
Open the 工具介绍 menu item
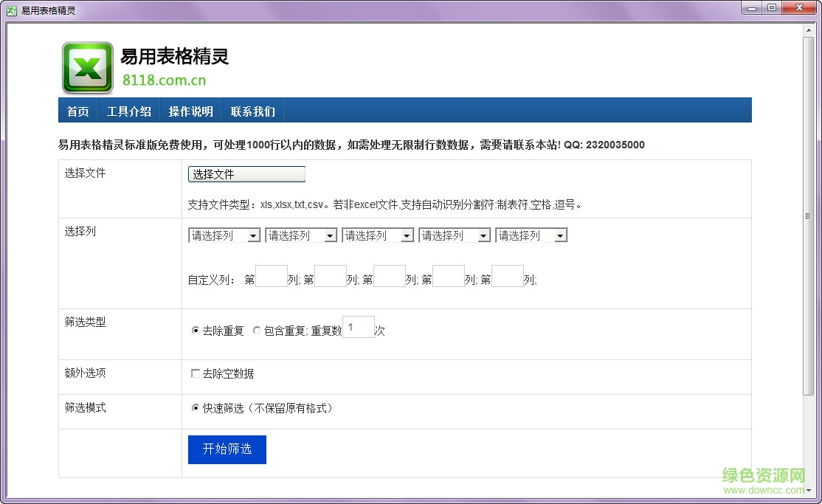click(x=129, y=111)
